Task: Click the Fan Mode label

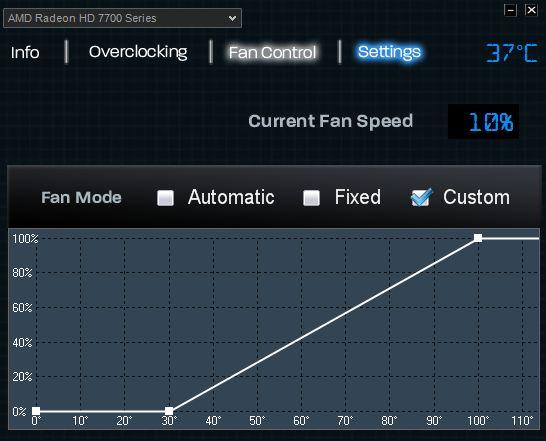Action: point(81,198)
